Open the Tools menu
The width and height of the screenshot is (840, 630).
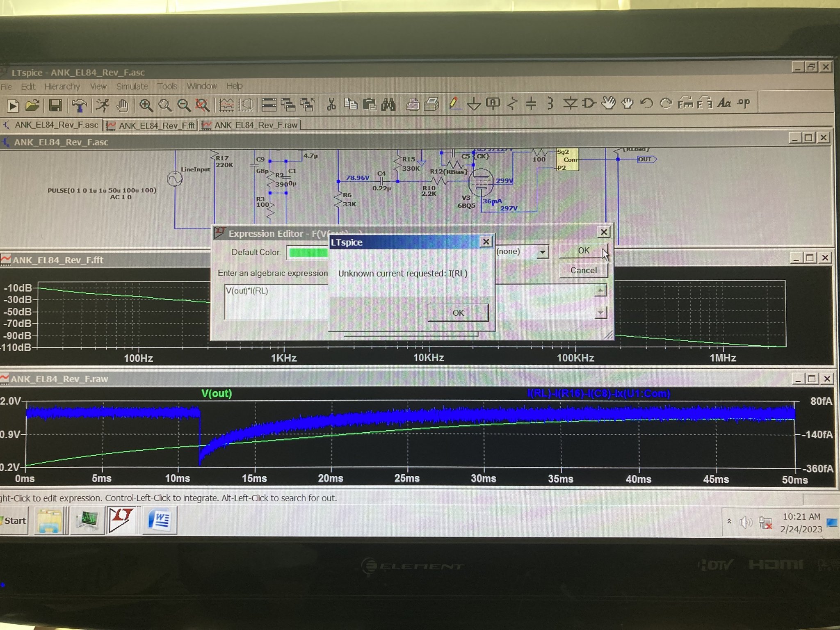pos(167,86)
